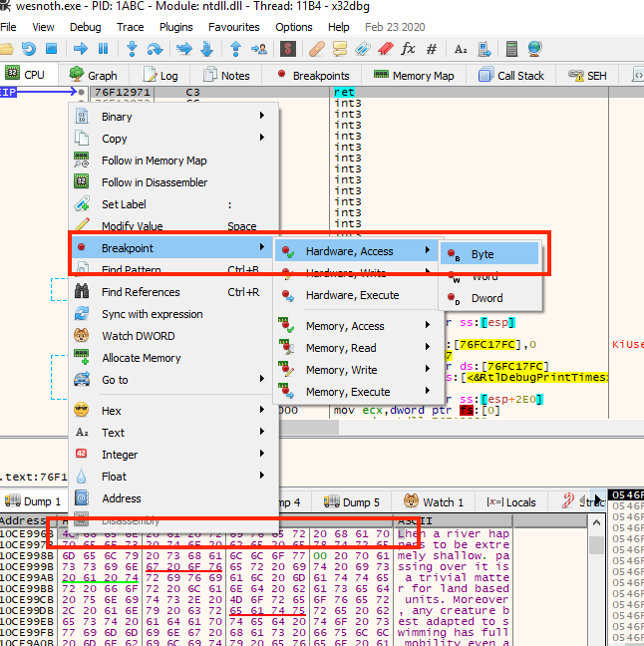Switch to the Notes tab

(226, 76)
